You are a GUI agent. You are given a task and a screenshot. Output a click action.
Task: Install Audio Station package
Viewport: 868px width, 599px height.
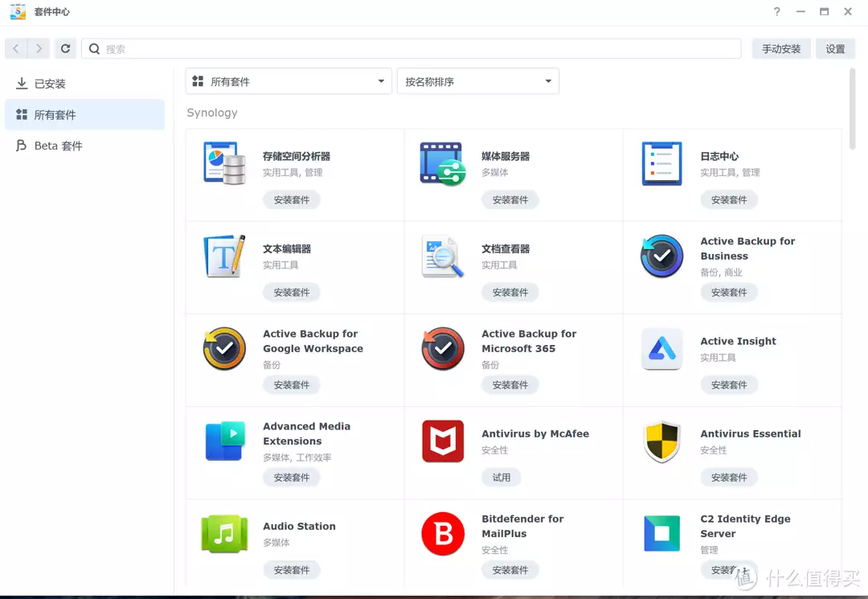click(x=291, y=570)
